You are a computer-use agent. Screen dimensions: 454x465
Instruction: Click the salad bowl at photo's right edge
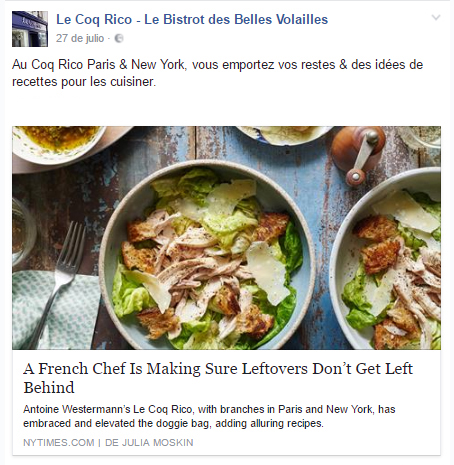(x=386, y=259)
